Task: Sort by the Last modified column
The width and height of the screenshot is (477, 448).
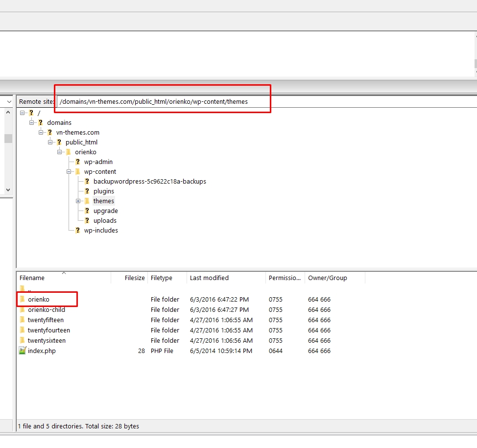Action: pos(209,278)
